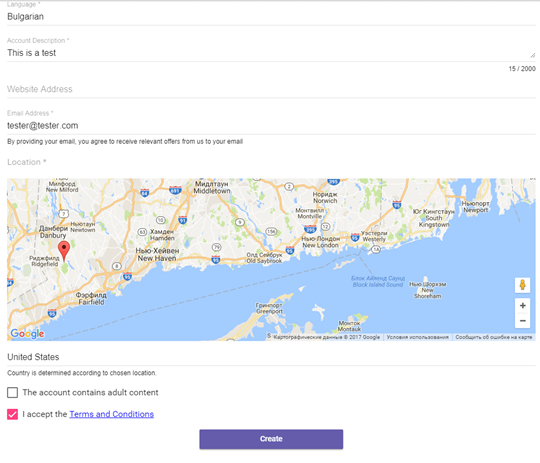Uncheck the accept Terms checkbox
Viewport: 540px width, 463px height.
click(x=12, y=414)
